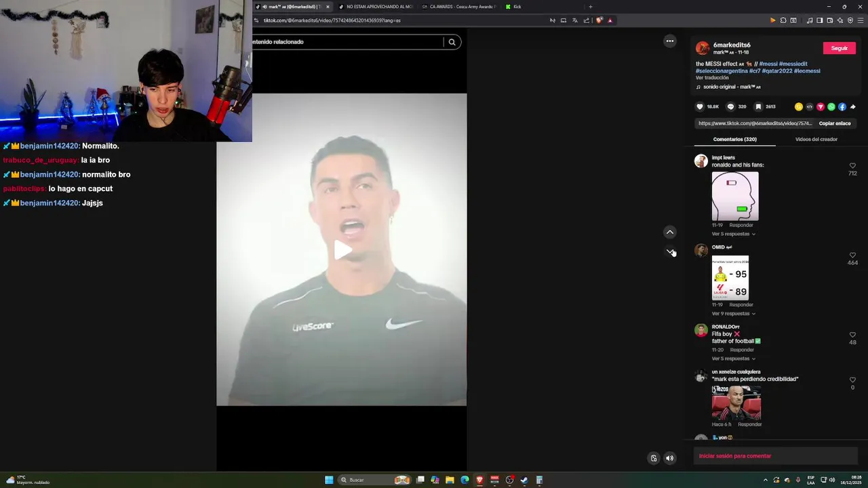Go to the previous video with up arrow

[670, 232]
